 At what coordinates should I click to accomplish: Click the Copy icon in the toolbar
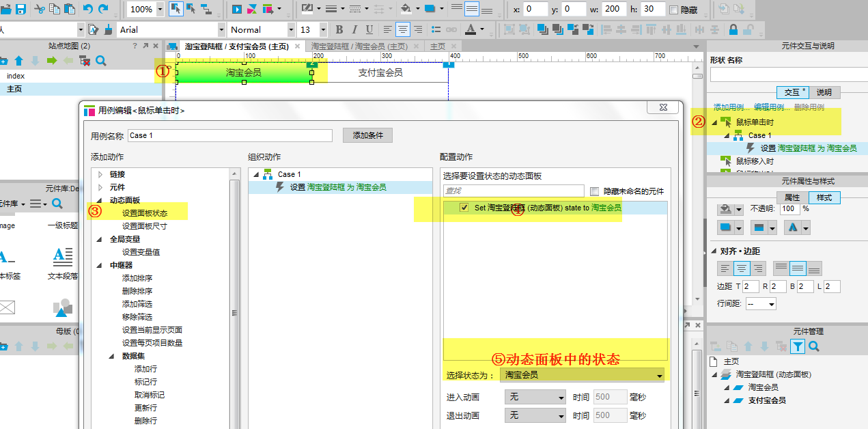[55, 9]
